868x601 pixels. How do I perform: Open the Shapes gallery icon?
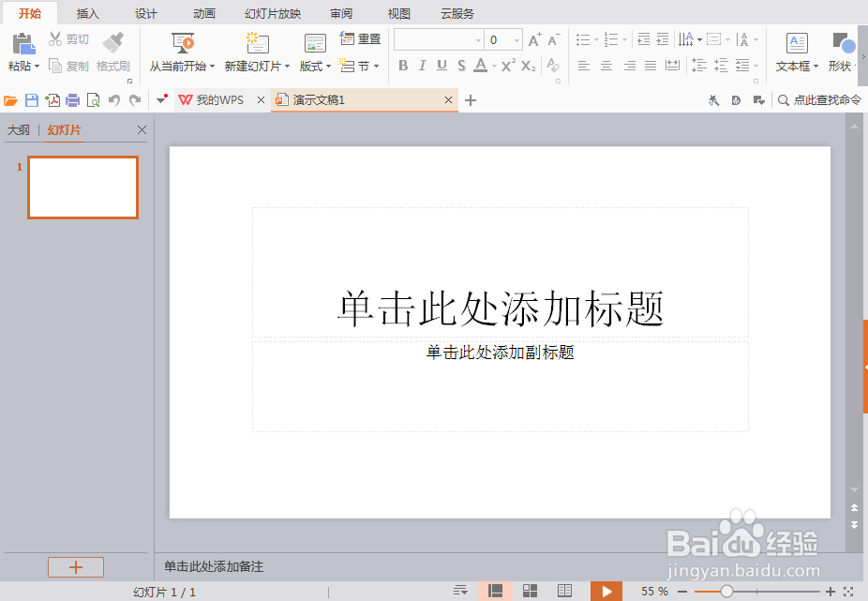[x=844, y=43]
